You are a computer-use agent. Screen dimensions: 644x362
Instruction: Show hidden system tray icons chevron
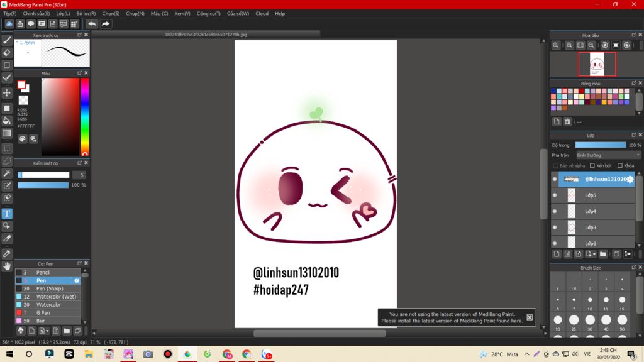coord(526,354)
